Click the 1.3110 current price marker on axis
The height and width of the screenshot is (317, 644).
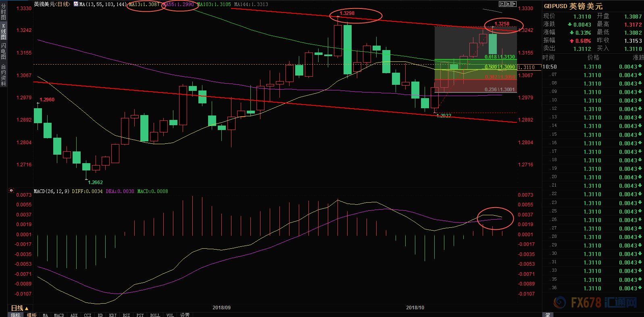[x=529, y=67]
